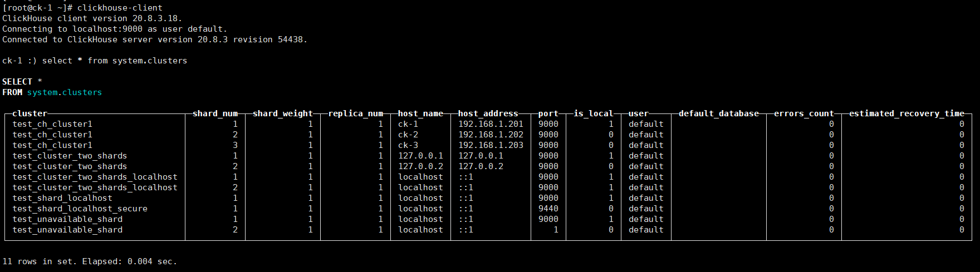Click the typed query 'select * from system.clusters'
This screenshot has width=980, height=272.
click(x=115, y=61)
